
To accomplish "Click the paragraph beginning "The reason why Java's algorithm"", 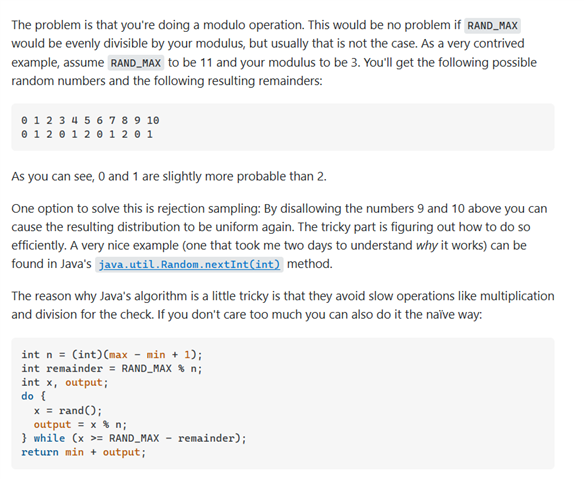I will 283,305.
